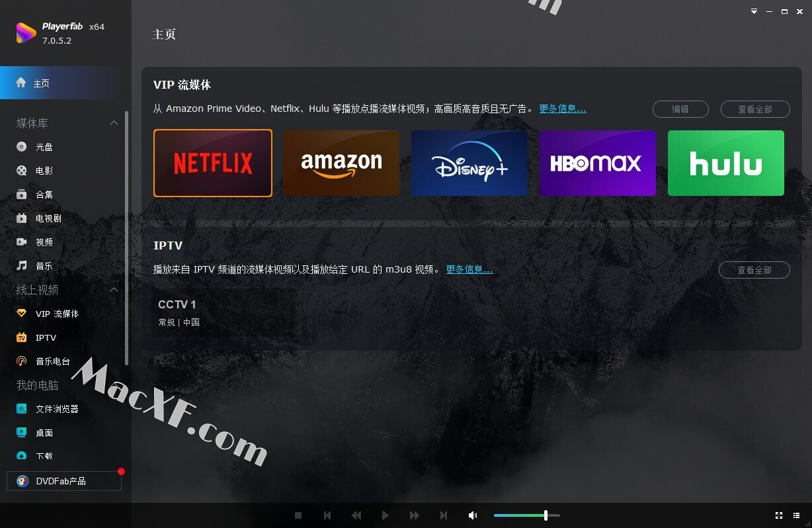812x528 pixels.
Task: Click the 音乐 music note icon
Action: (x=22, y=266)
